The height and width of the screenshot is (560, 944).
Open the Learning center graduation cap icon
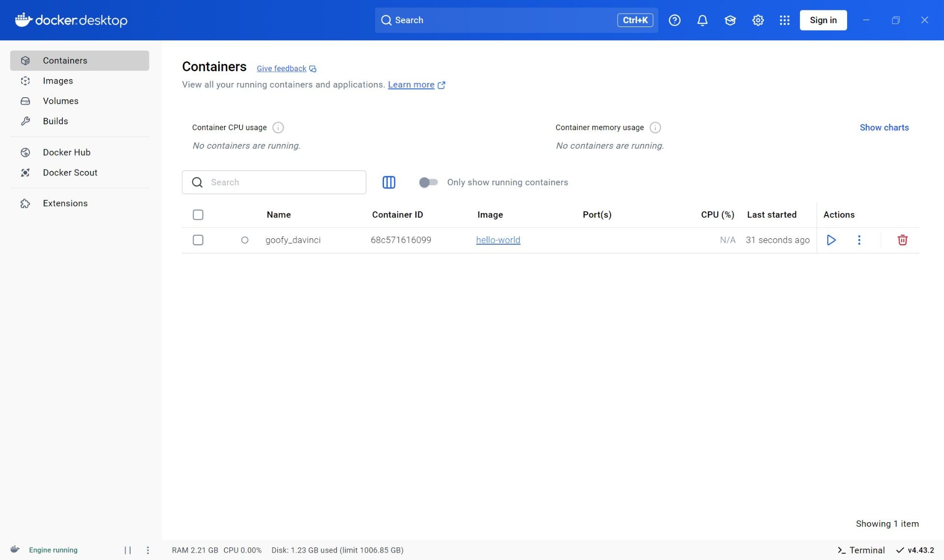click(730, 20)
